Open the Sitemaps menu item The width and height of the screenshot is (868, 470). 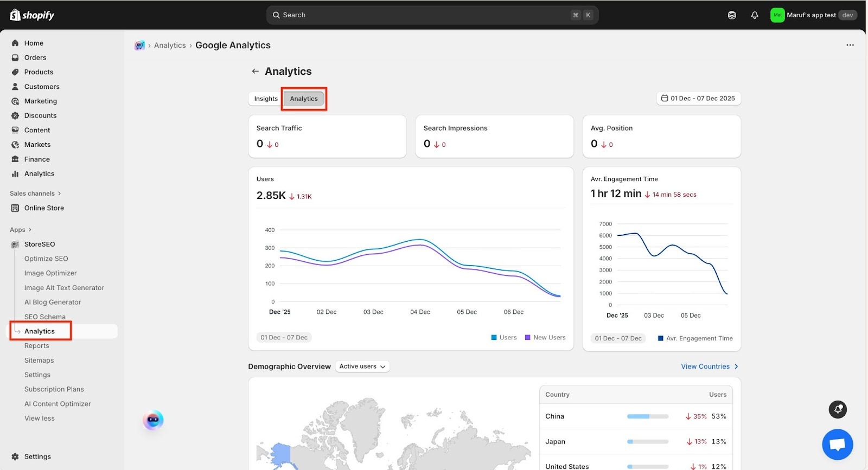pos(39,360)
